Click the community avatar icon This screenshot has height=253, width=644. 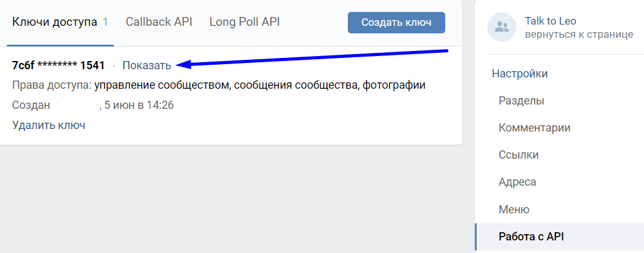click(x=502, y=27)
